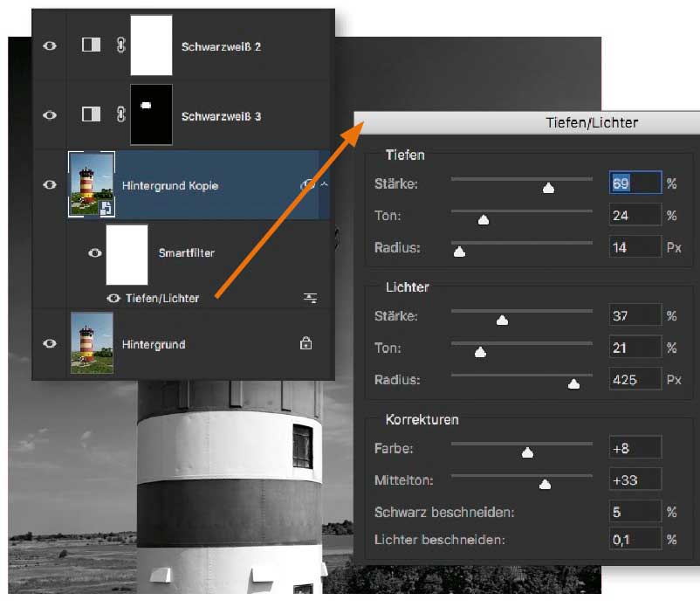Click smart object badge on Hintergrund Kopie thumbnail
The width and height of the screenshot is (700, 607).
tap(106, 208)
